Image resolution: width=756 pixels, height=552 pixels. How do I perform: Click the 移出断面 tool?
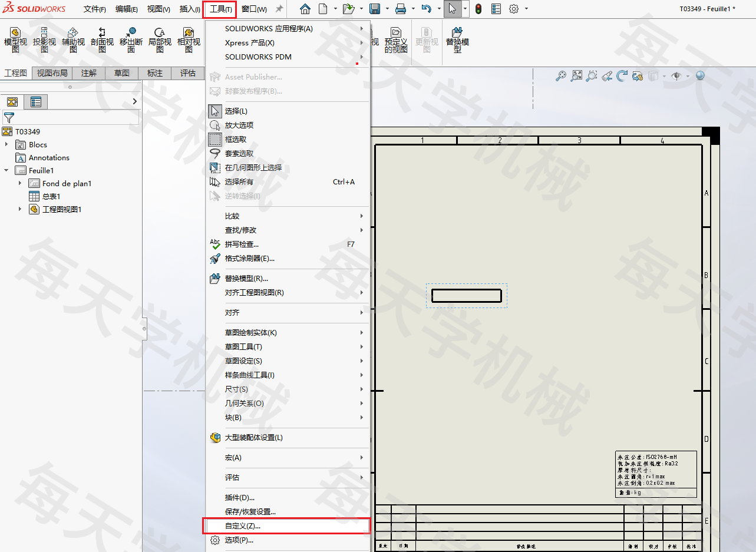coord(131,39)
